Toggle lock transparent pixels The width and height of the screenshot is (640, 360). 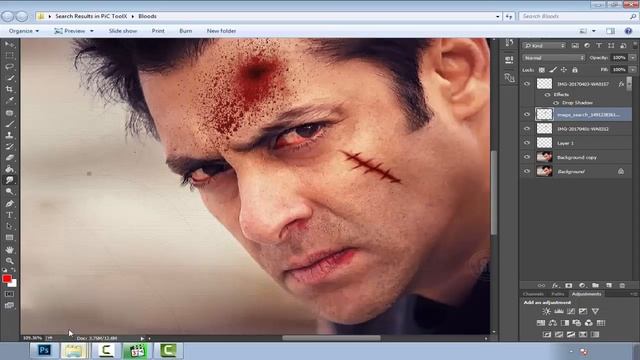[x=542, y=70]
